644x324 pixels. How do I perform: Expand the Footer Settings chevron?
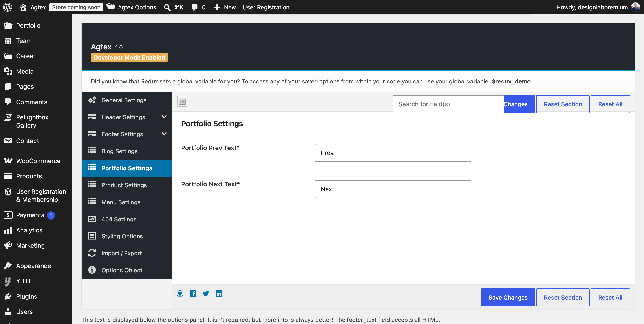[164, 134]
